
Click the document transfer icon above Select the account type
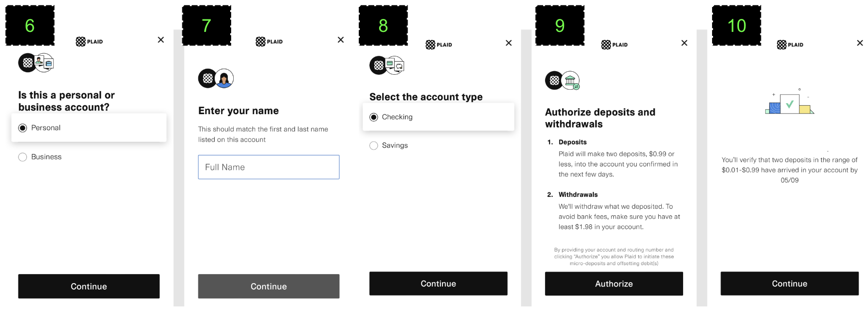point(394,64)
